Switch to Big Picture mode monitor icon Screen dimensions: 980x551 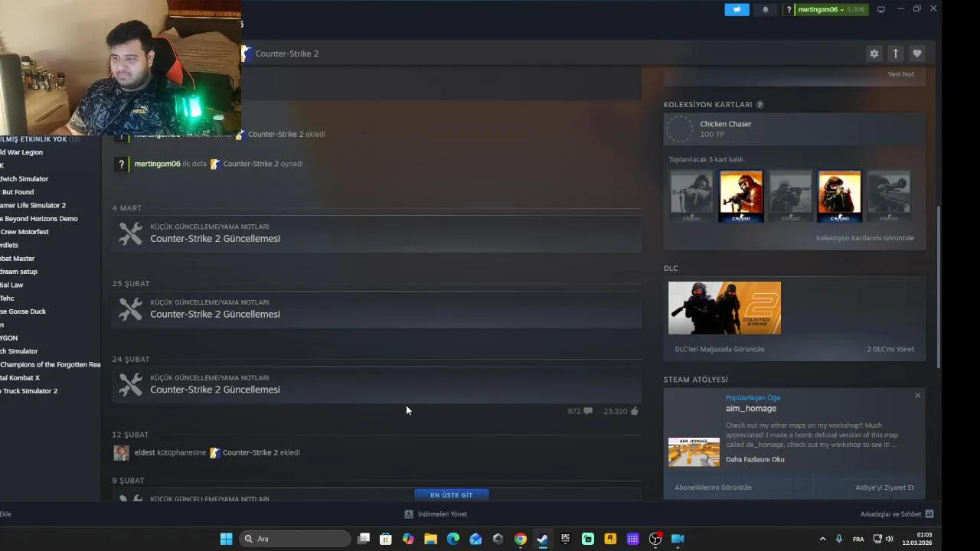tap(880, 9)
